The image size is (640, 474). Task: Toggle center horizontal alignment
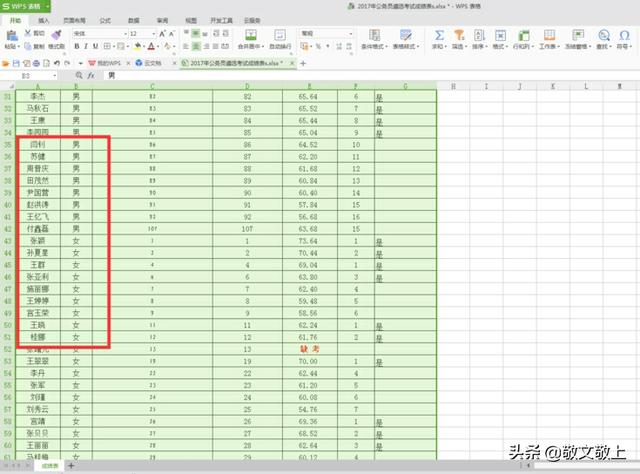[196, 46]
